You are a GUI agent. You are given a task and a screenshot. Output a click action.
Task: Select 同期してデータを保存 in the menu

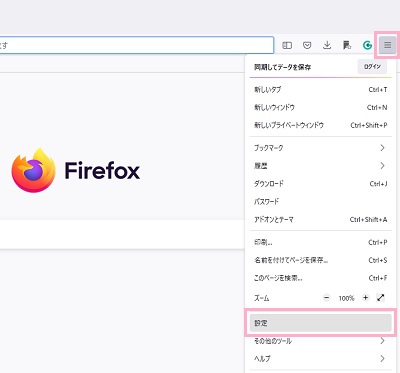pos(283,67)
